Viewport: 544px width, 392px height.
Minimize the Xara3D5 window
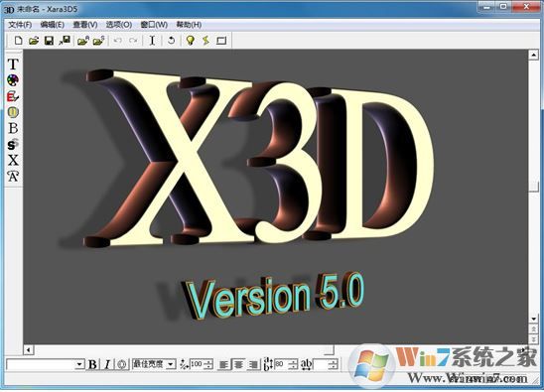(x=486, y=7)
